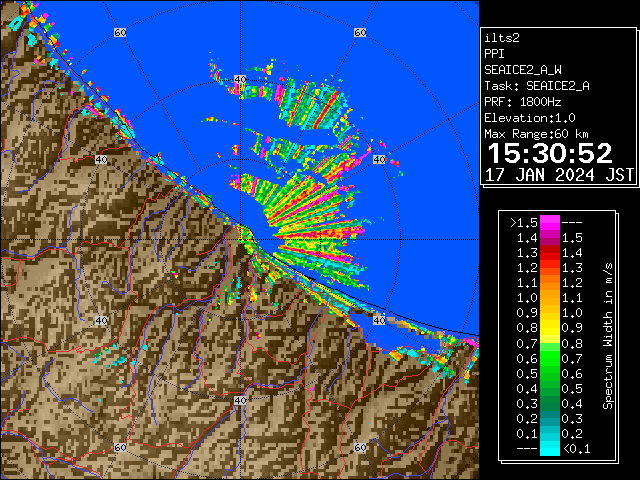
Task: Select the 'PPI' scan type text
Action: (494, 54)
